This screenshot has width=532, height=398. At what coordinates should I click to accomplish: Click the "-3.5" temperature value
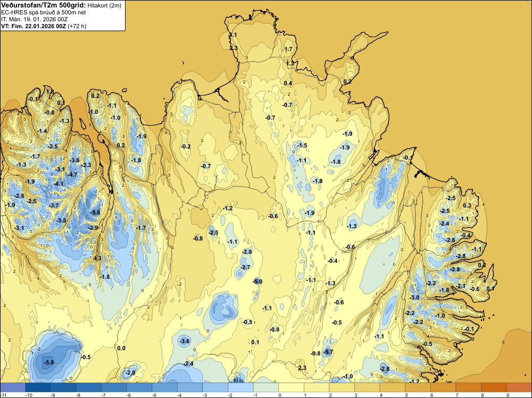61,220
